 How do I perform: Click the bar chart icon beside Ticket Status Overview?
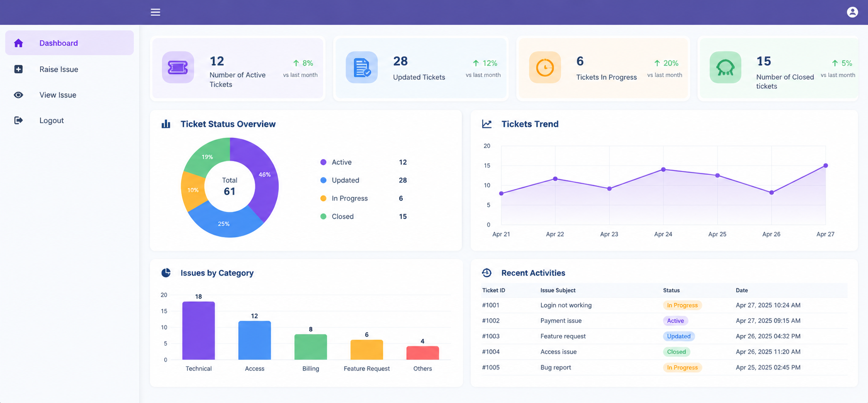click(166, 124)
